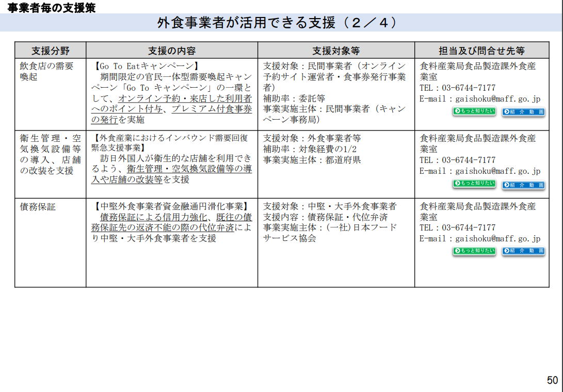Select the 支援分野 column header
This screenshot has width=563, height=392.
pos(50,51)
